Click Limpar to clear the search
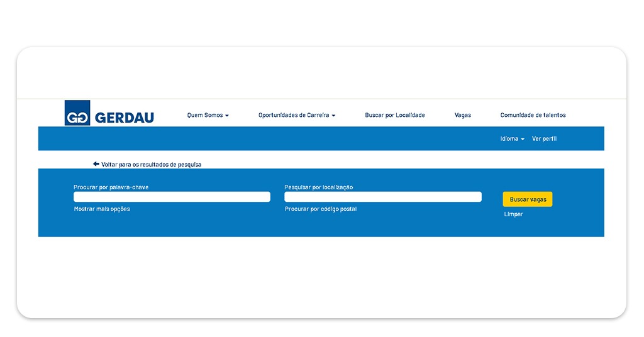 point(513,214)
